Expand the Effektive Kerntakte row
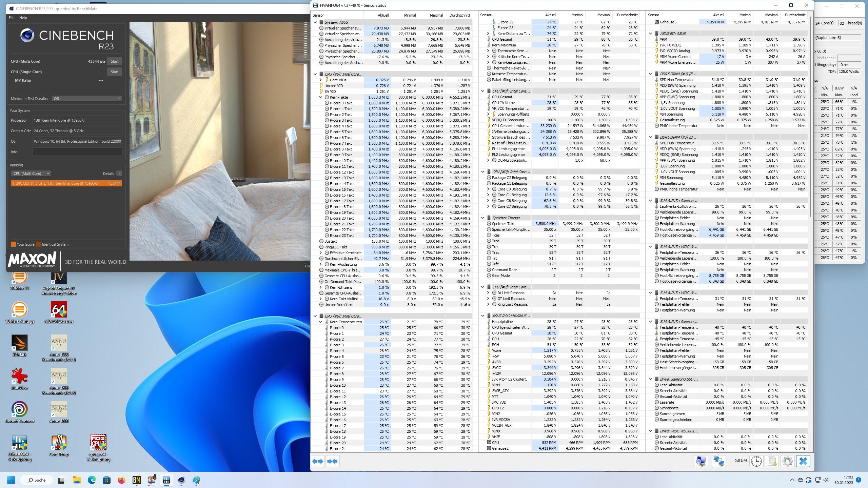The width and height of the screenshot is (868, 488). [x=321, y=253]
